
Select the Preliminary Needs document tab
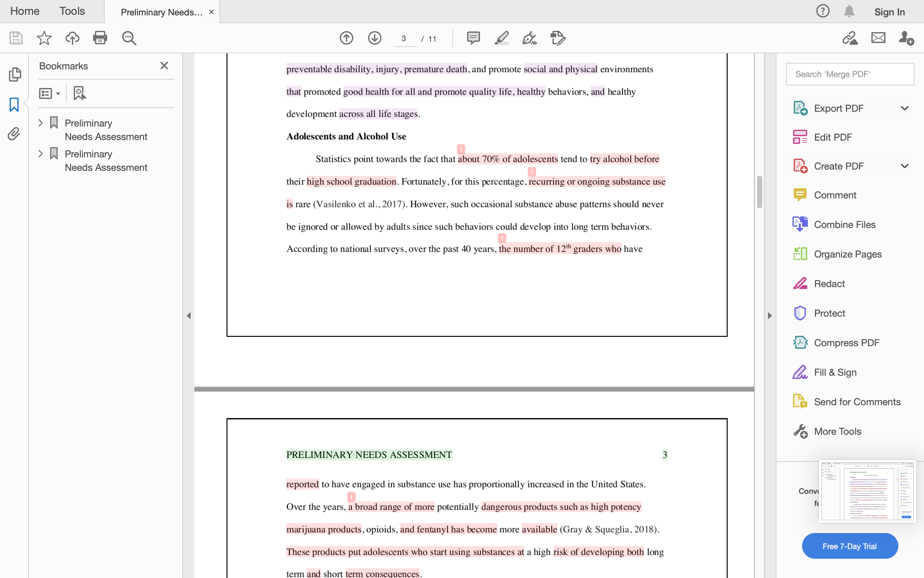[x=161, y=12]
